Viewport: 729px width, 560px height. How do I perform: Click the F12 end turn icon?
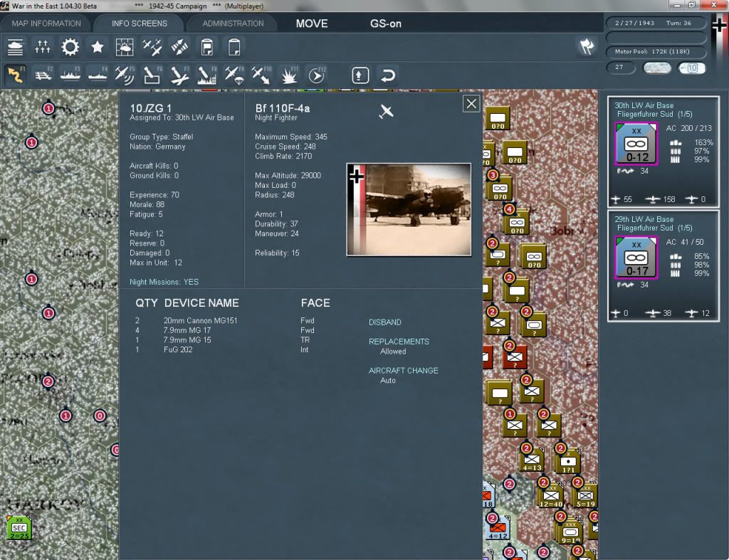[317, 75]
